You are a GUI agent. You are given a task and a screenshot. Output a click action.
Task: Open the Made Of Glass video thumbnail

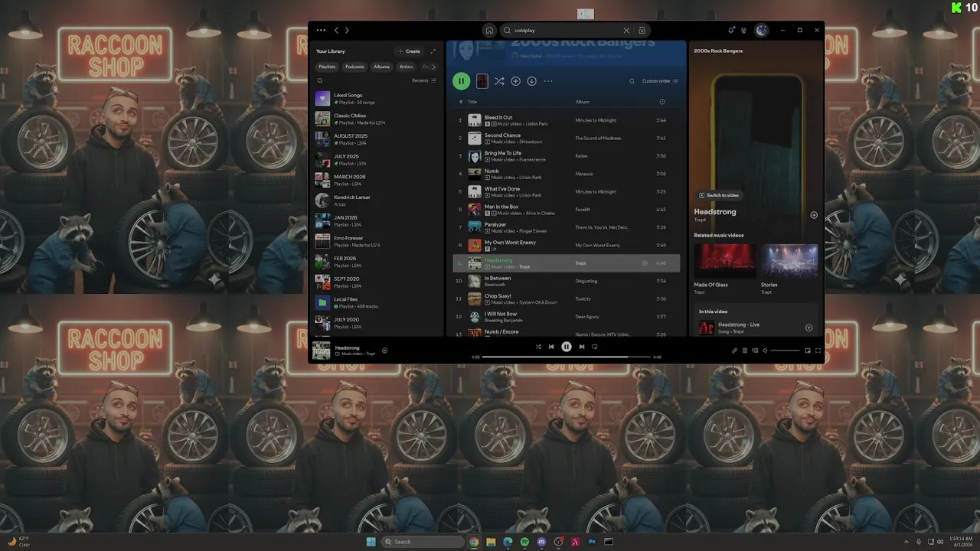[724, 261]
